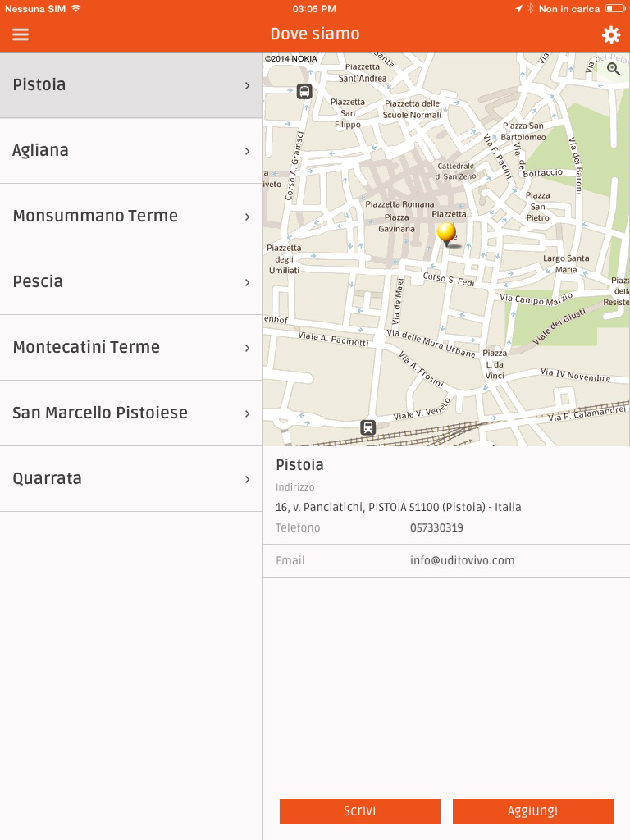Tap the map magnifier zoom icon
Screen dimensions: 630x840
tap(614, 69)
